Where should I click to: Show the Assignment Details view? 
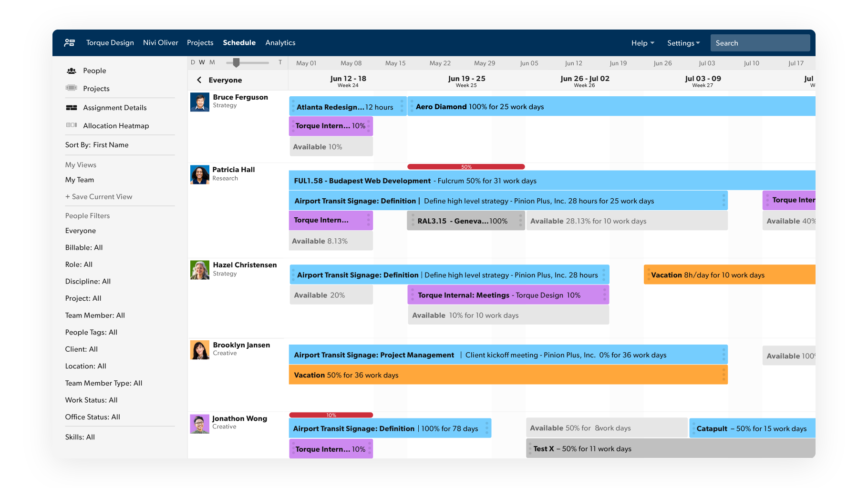[x=114, y=107]
